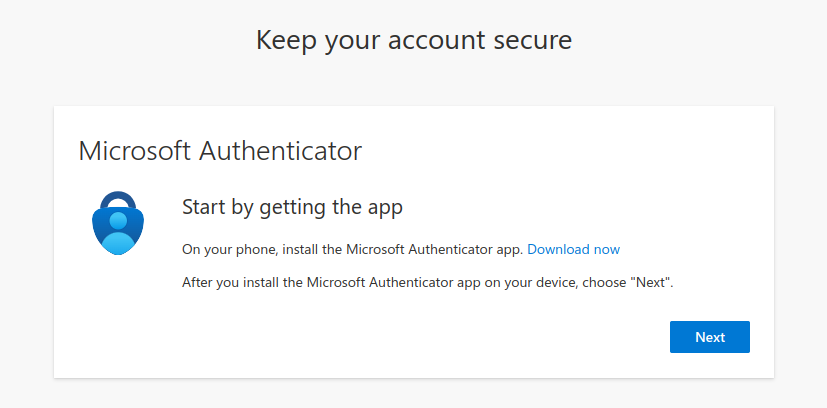Click the Microsoft Authenticator shield icon

tap(118, 223)
